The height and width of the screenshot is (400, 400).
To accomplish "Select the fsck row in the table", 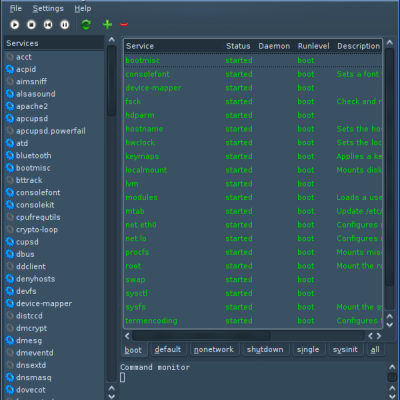I will click(x=253, y=101).
